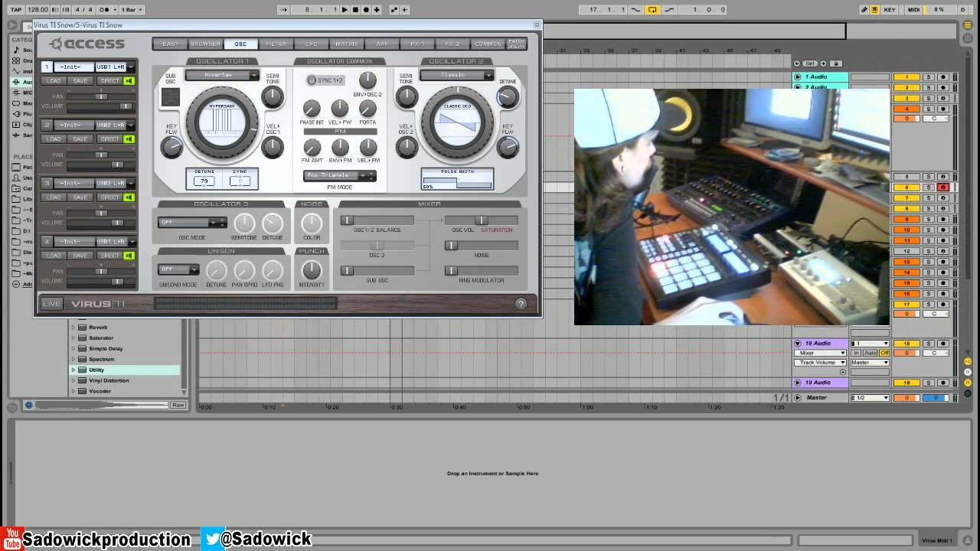Close the Virus TI Snow plugin window
980x551 pixels.
coord(537,25)
